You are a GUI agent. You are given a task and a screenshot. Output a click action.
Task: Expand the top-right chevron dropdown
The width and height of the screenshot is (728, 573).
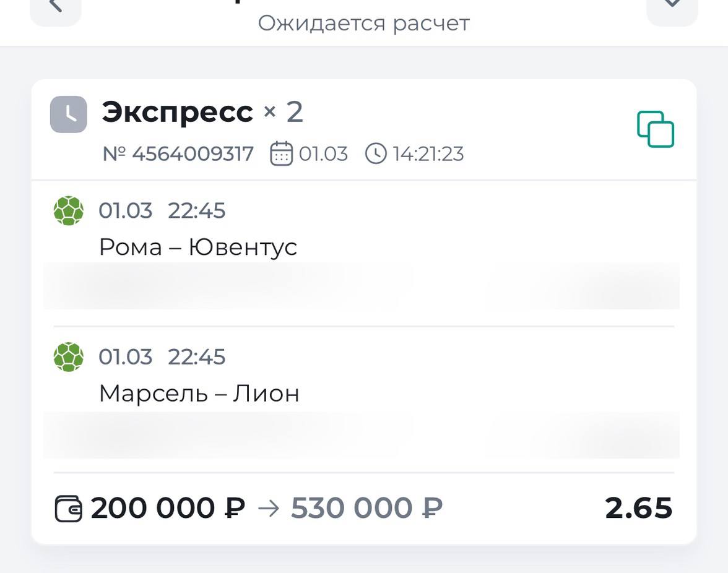672,7
